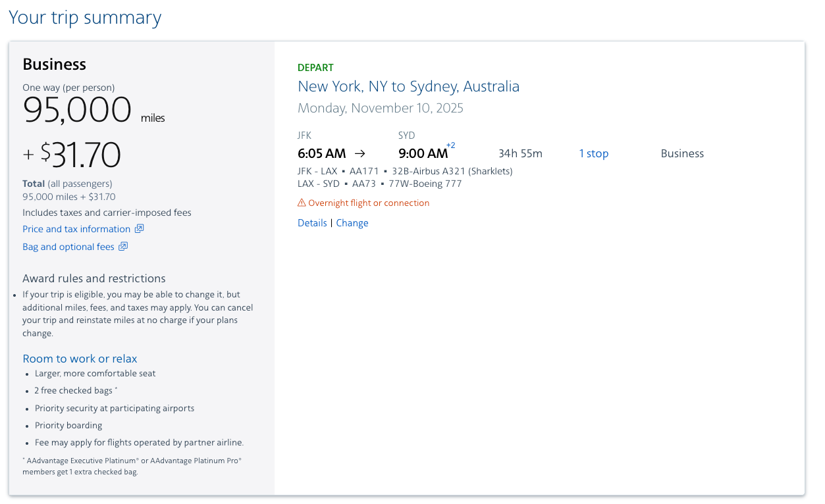The height and width of the screenshot is (504, 825).
Task: Click the external link icon beside Price and tax information
Action: point(139,228)
